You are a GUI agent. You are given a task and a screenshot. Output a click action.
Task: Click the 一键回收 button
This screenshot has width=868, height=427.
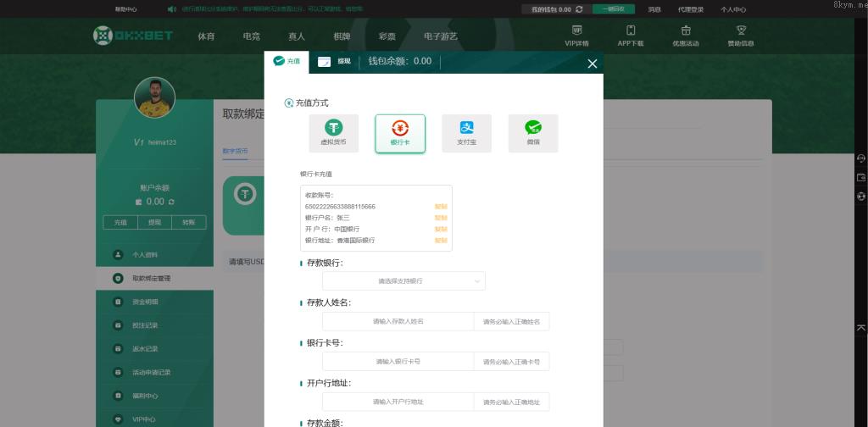coord(614,9)
